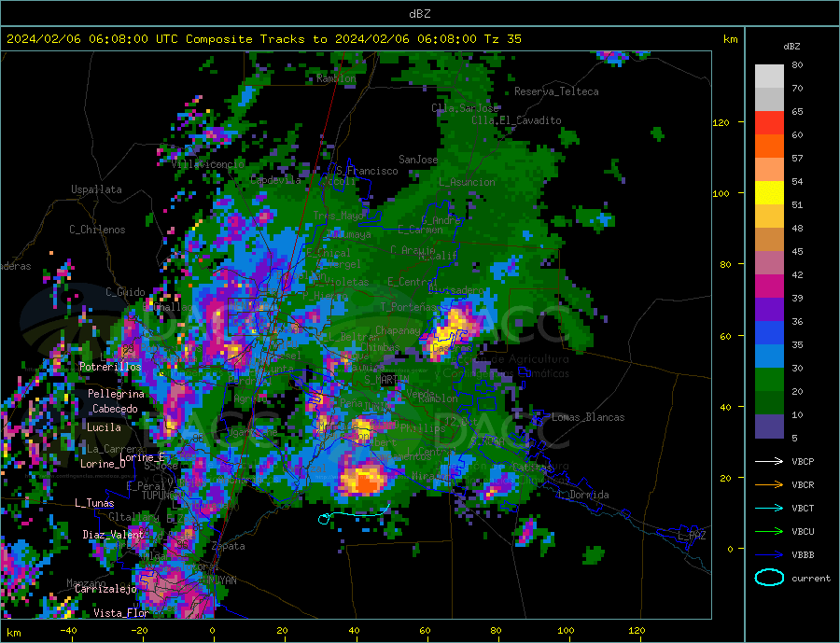Screen dimensions: 840x643
Task: Click the Zapata place label
Action: click(x=229, y=546)
